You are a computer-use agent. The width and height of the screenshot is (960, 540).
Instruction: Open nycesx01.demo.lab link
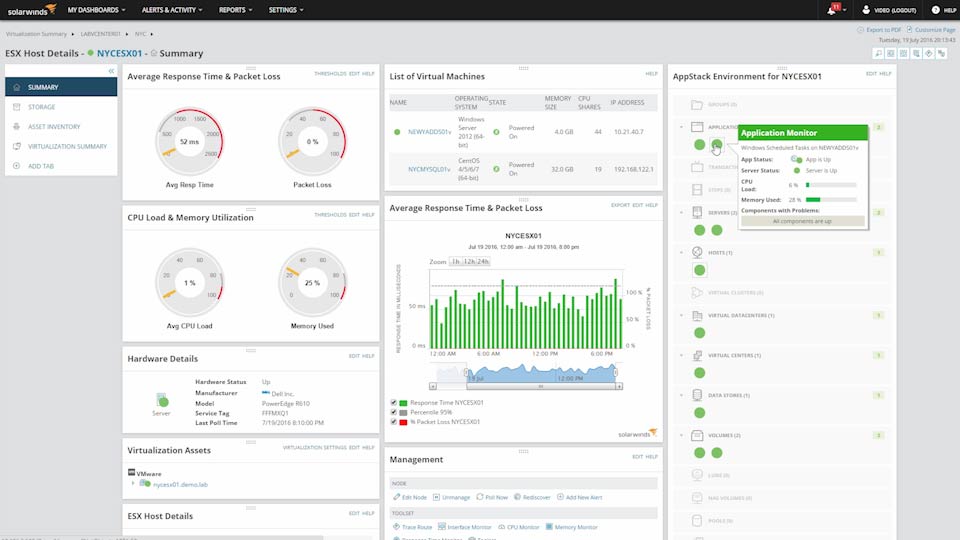(x=180, y=484)
